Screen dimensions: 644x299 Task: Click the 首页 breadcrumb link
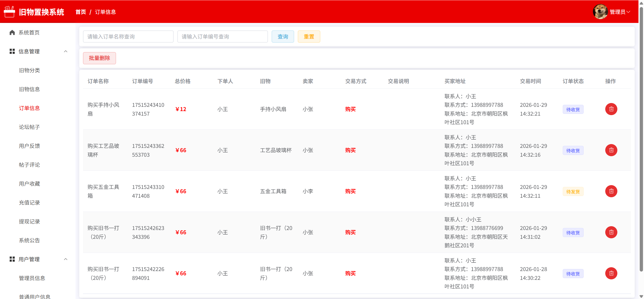81,12
